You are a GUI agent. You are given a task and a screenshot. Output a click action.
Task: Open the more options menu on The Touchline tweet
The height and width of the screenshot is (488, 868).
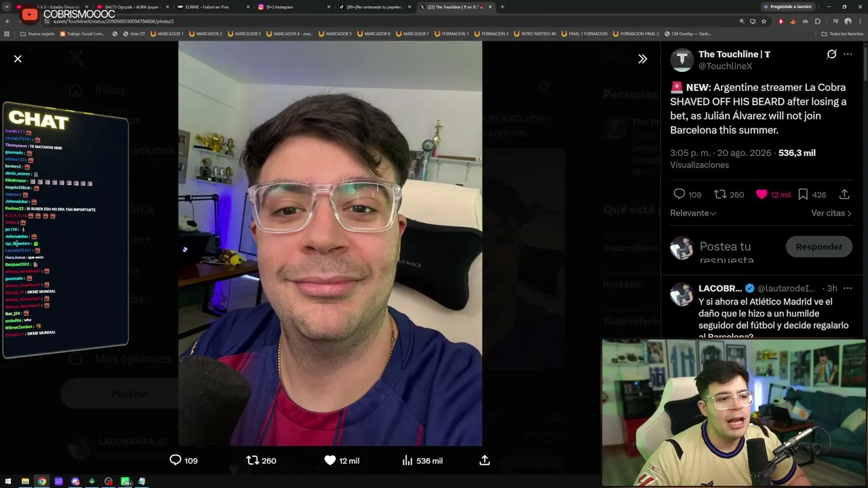(848, 54)
